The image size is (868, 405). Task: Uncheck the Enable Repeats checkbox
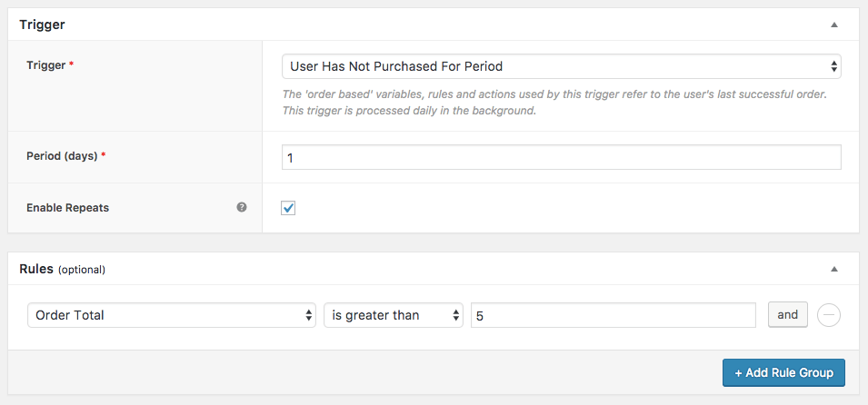[x=289, y=208]
